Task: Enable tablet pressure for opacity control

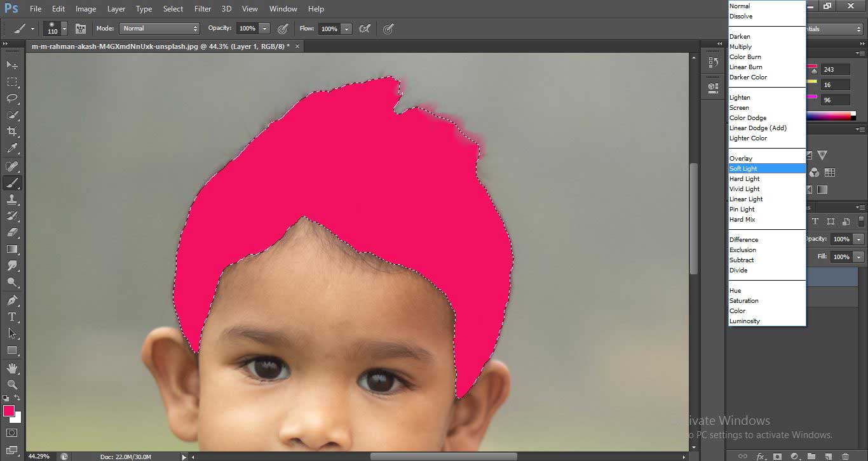Action: pyautogui.click(x=282, y=29)
